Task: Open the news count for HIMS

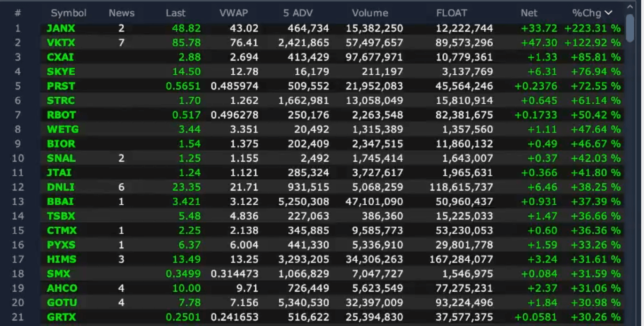Action: [121, 259]
